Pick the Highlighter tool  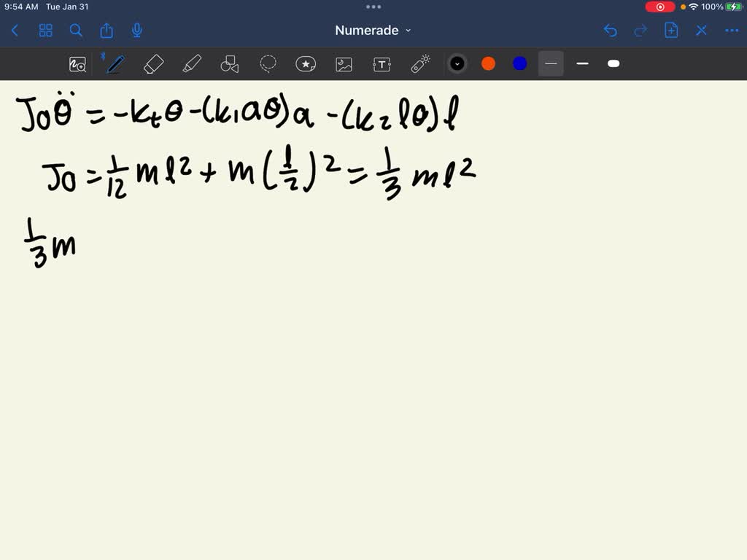click(x=192, y=63)
